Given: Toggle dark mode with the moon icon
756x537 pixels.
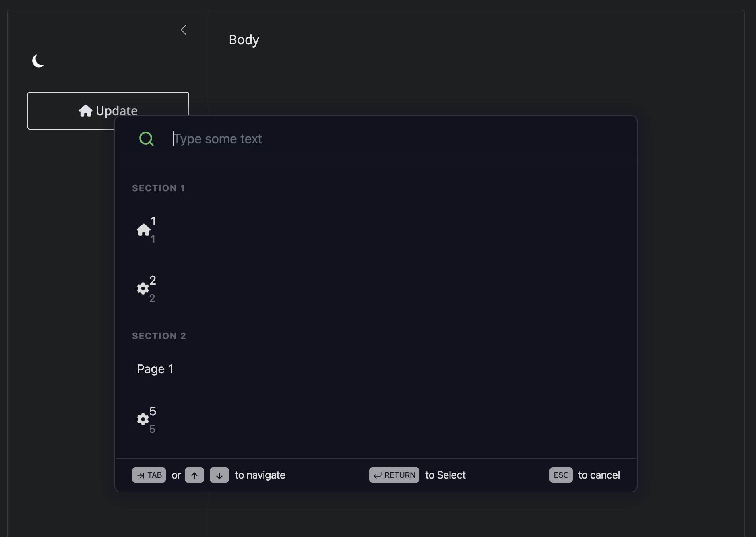Looking at the screenshot, I should coord(38,61).
